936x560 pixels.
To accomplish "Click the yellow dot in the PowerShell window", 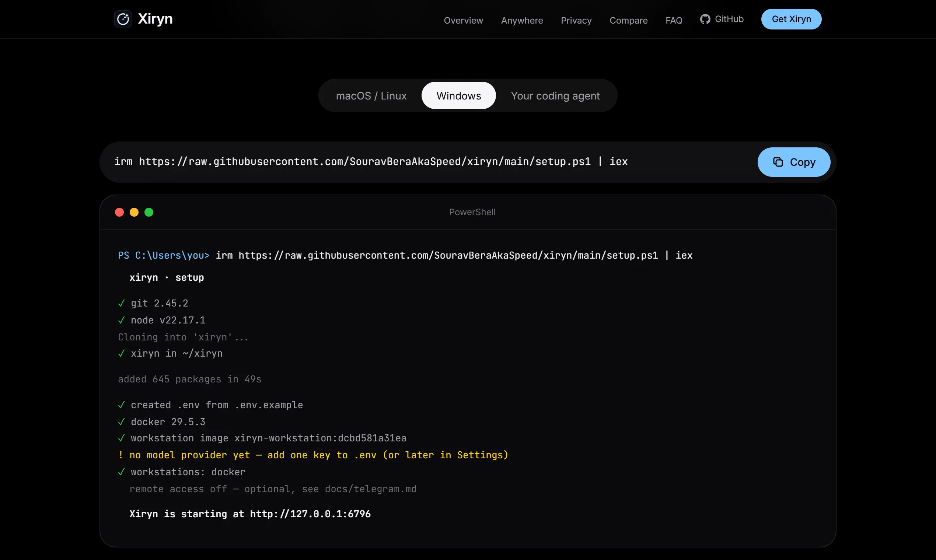I will click(x=134, y=212).
